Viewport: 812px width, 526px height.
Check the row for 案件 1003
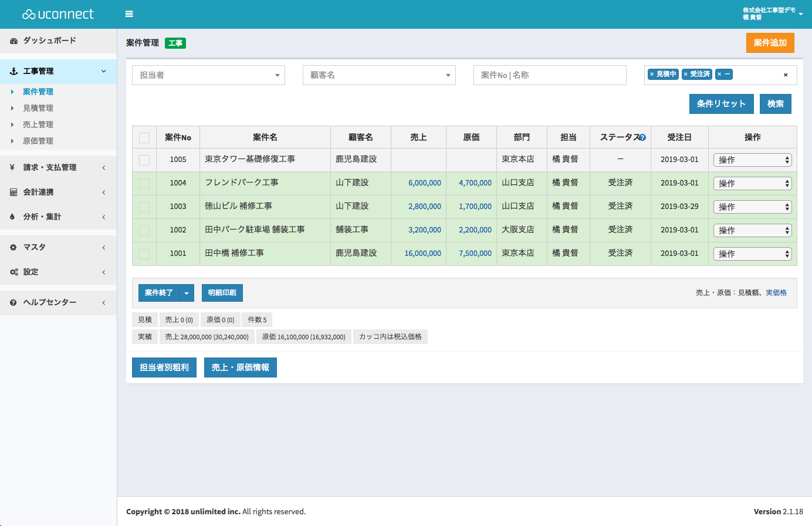pyautogui.click(x=144, y=207)
